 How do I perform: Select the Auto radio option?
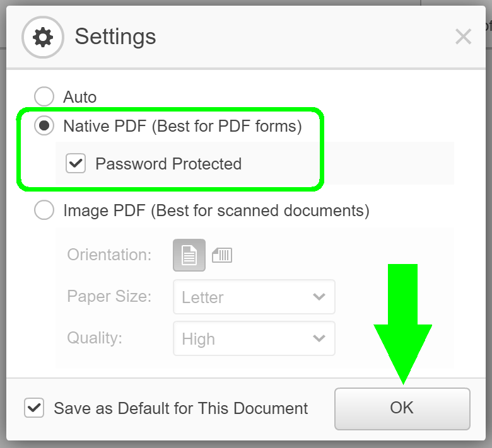[x=44, y=96]
